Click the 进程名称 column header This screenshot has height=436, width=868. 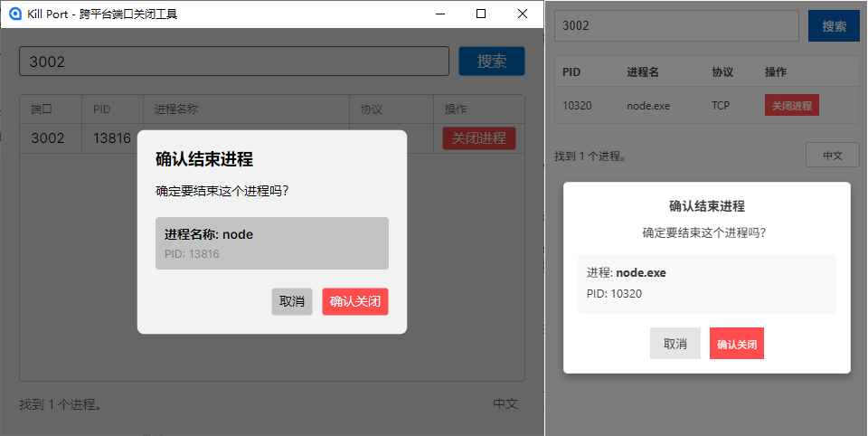176,109
